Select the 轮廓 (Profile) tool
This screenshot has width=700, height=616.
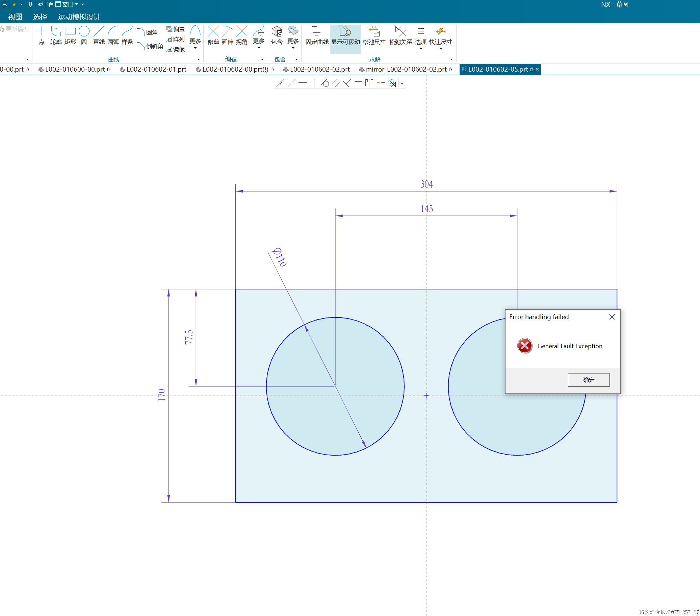point(56,36)
